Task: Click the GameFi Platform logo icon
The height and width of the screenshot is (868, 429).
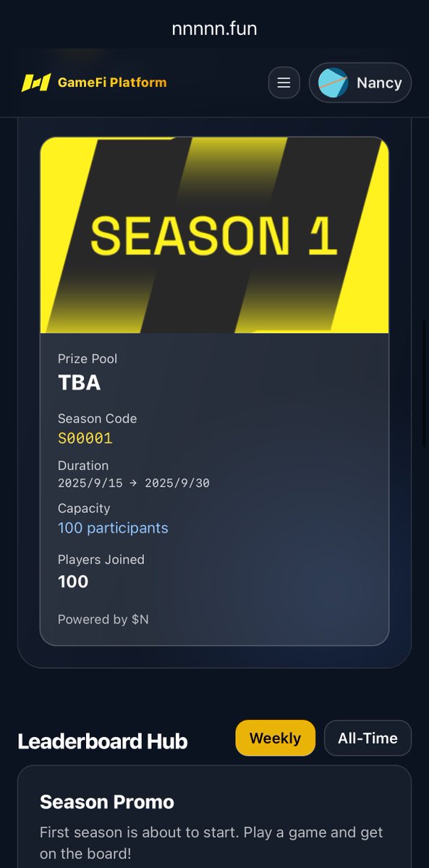Action: pos(35,82)
